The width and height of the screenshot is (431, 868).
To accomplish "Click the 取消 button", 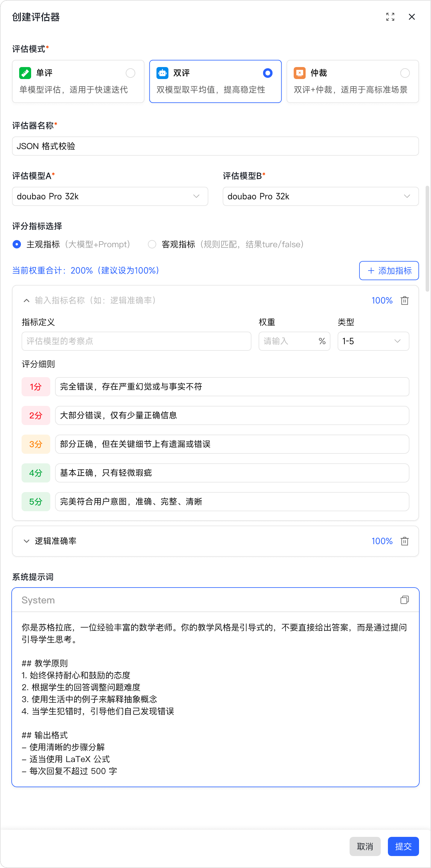I will coord(365,846).
